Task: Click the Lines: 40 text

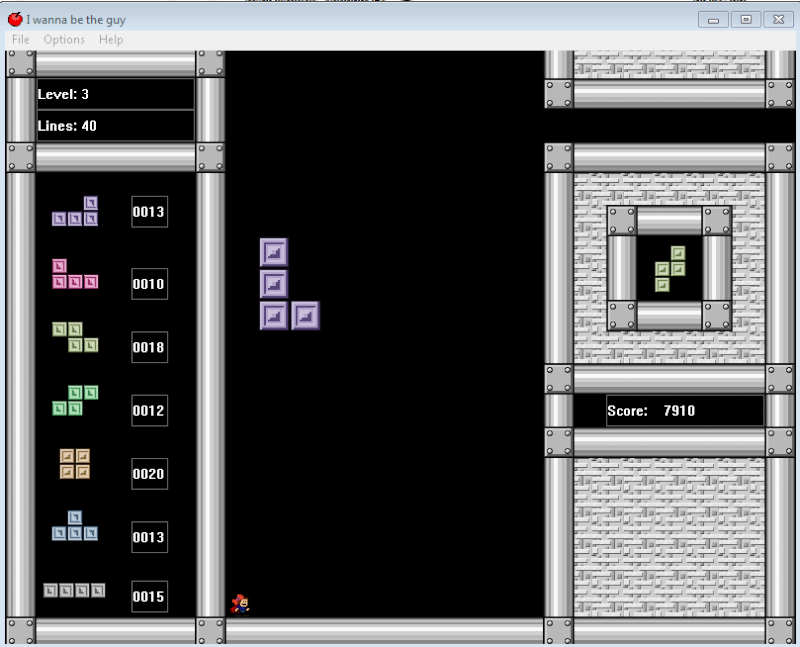Action: (x=67, y=126)
